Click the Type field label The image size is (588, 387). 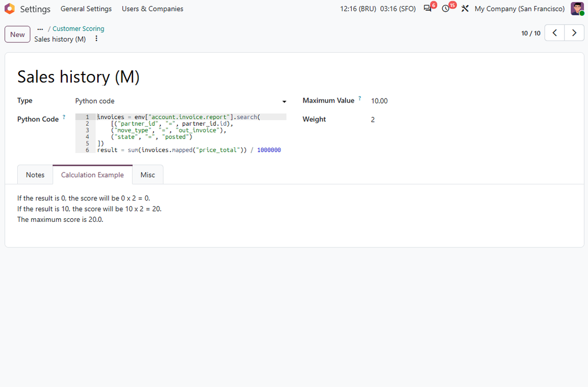(25, 101)
